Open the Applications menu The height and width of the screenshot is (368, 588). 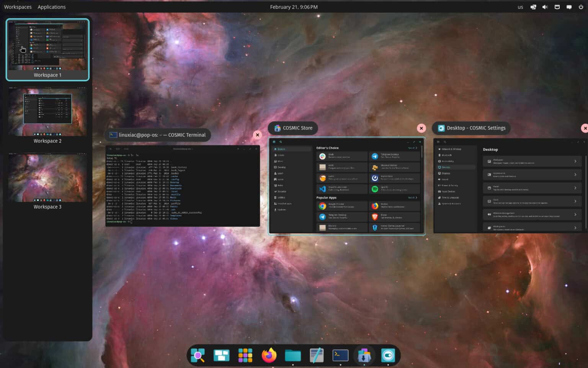pos(51,7)
